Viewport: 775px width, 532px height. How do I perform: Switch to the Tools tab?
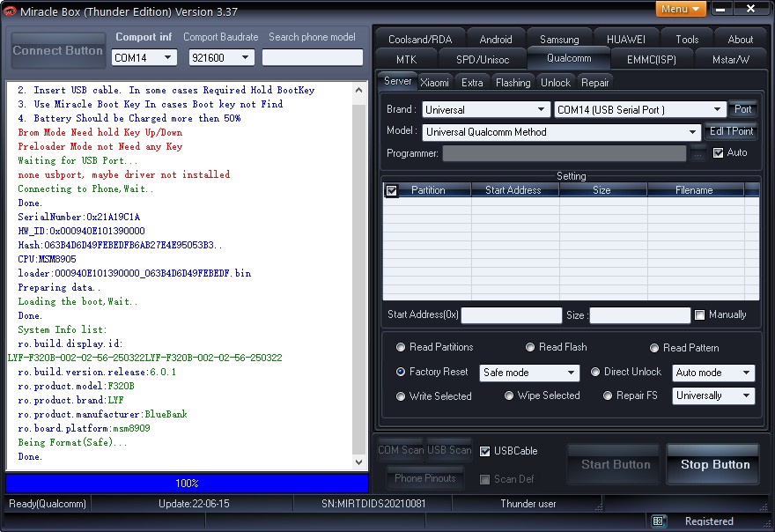[687, 39]
